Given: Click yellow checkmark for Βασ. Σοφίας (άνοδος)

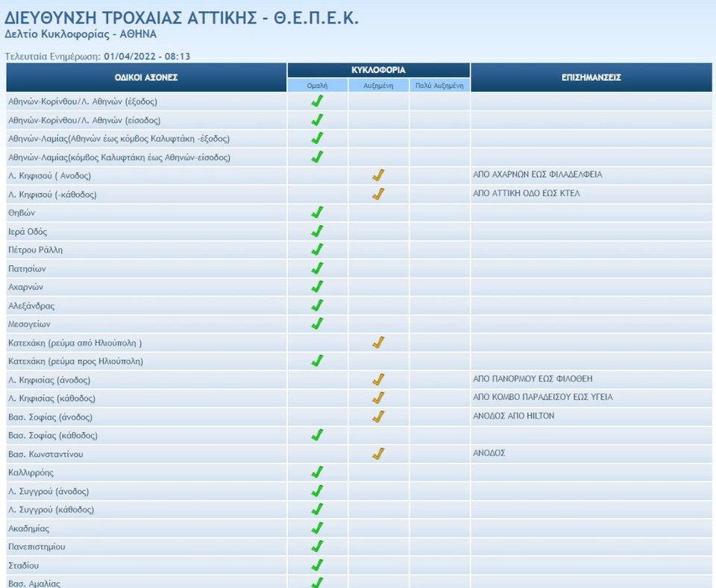Looking at the screenshot, I should (378, 417).
